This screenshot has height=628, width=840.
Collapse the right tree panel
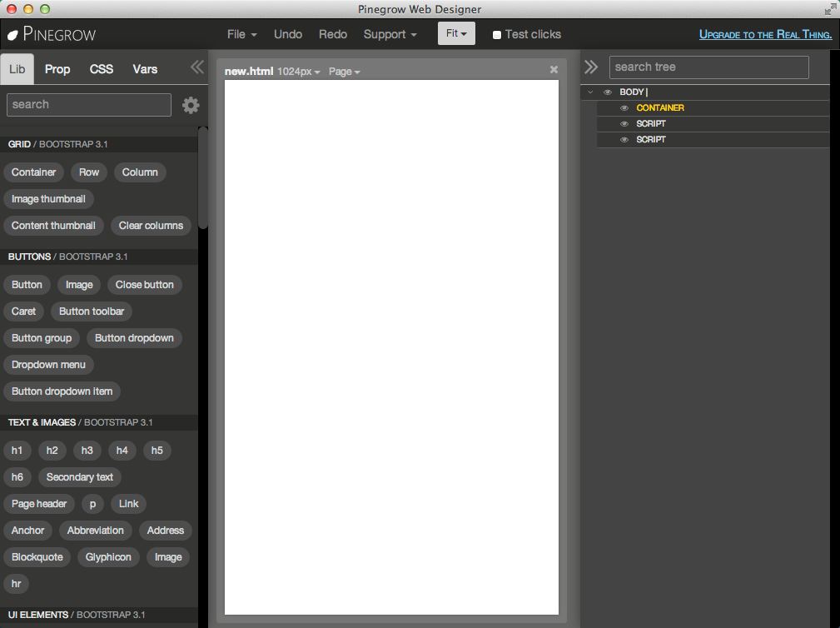pos(591,67)
